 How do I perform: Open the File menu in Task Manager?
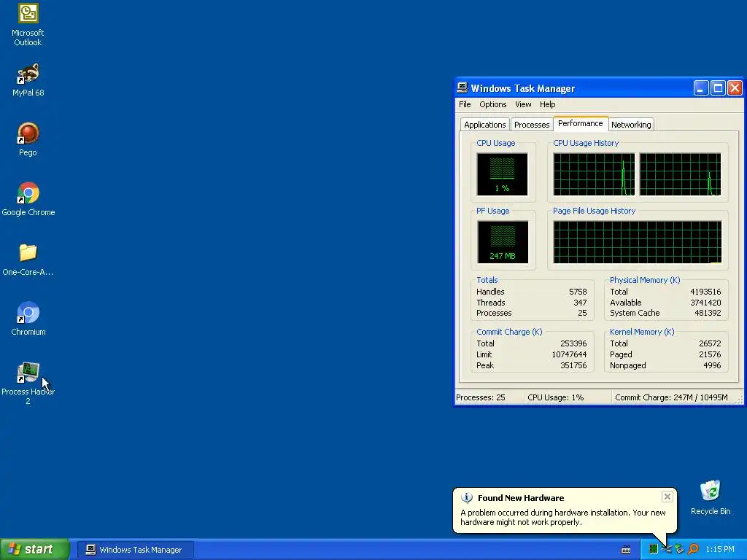click(x=465, y=104)
